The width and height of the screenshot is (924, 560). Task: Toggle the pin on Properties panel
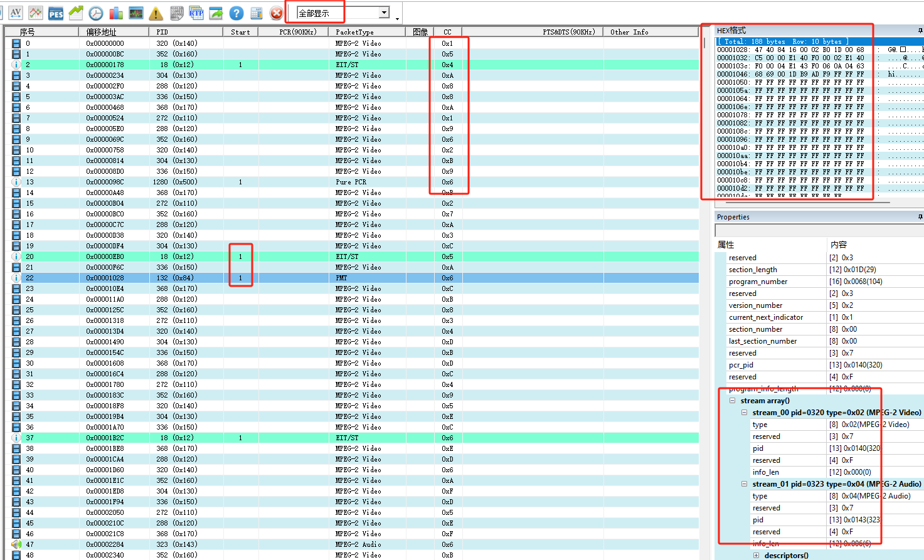click(920, 217)
